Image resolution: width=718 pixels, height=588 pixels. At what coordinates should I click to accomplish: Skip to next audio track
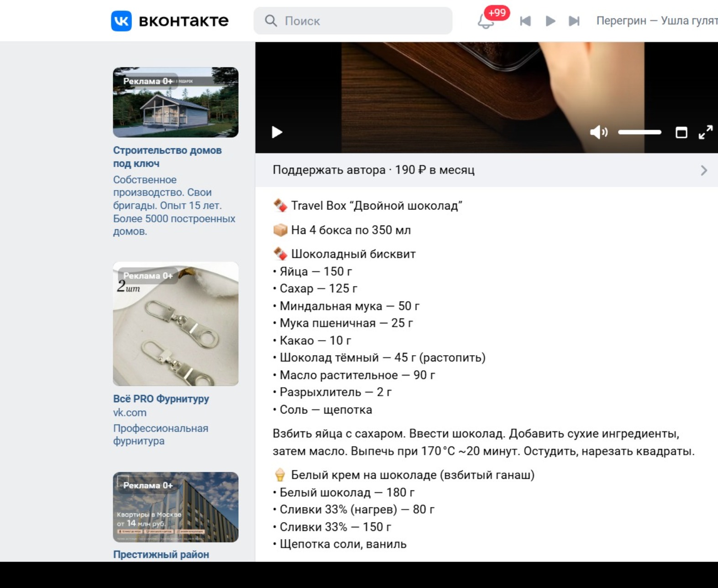pyautogui.click(x=574, y=21)
